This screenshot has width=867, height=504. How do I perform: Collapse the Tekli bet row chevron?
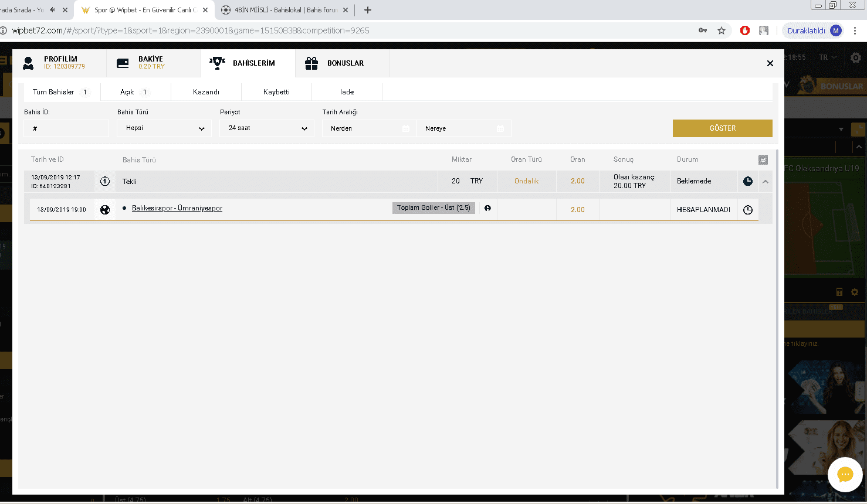[x=766, y=182]
